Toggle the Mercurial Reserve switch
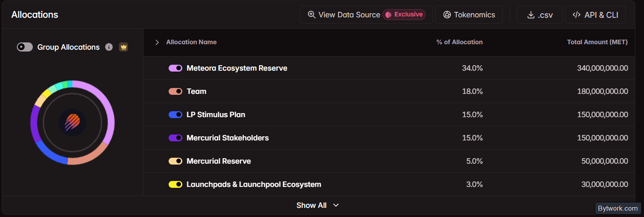Image resolution: width=644 pixels, height=217 pixels. (x=175, y=161)
